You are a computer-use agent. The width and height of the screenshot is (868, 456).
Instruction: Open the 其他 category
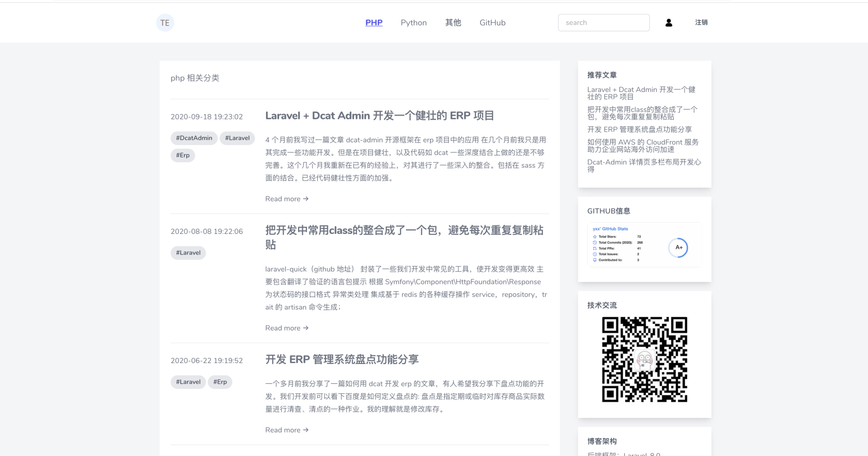point(453,23)
